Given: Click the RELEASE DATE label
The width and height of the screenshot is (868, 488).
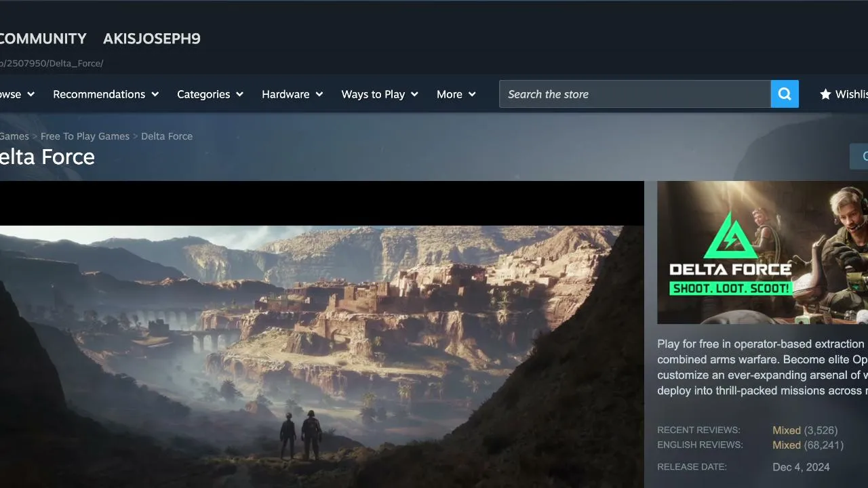Looking at the screenshot, I should (x=692, y=467).
